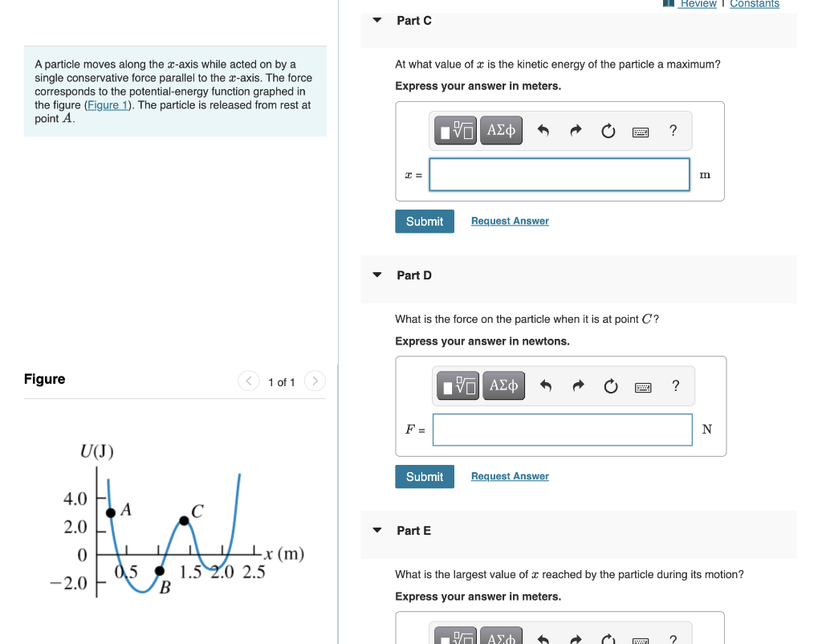The image size is (822, 644).
Task: Click the help question mark in Part C
Action: 673,130
